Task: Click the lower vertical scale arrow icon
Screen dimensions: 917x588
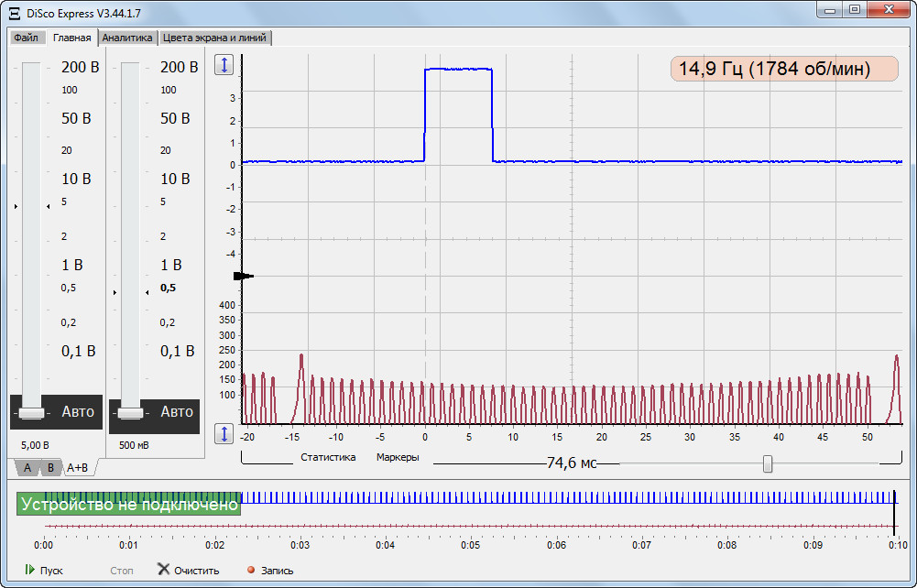Action: (x=224, y=434)
